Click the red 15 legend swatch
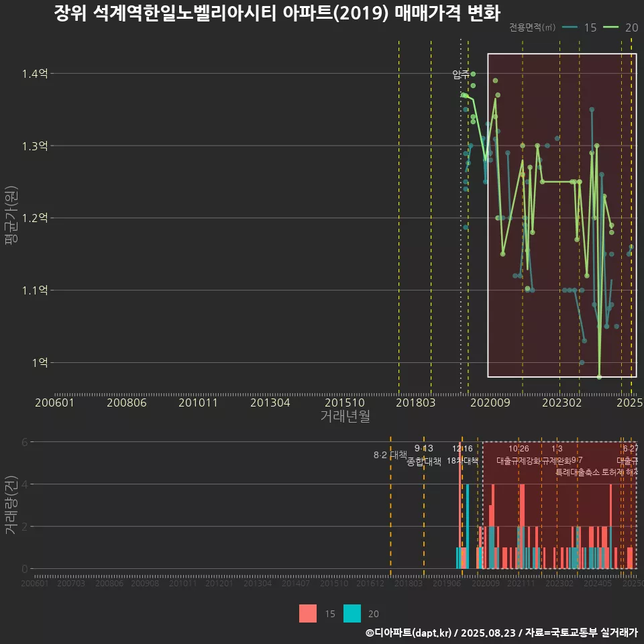644x644 pixels. (x=308, y=613)
